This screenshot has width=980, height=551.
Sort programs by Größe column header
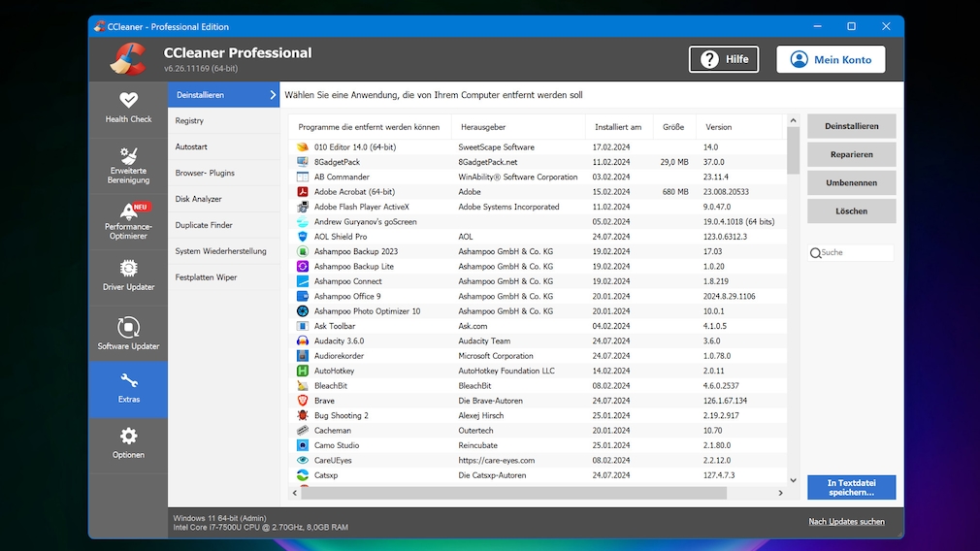click(x=673, y=127)
